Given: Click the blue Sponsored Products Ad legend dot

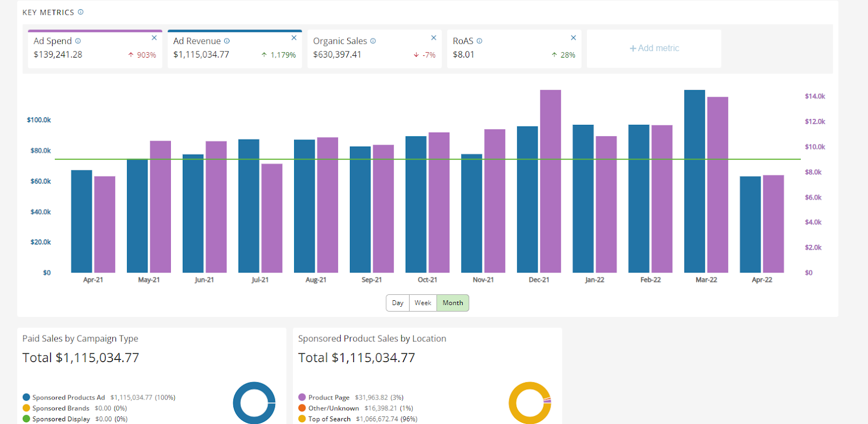Looking at the screenshot, I should pos(27,397).
